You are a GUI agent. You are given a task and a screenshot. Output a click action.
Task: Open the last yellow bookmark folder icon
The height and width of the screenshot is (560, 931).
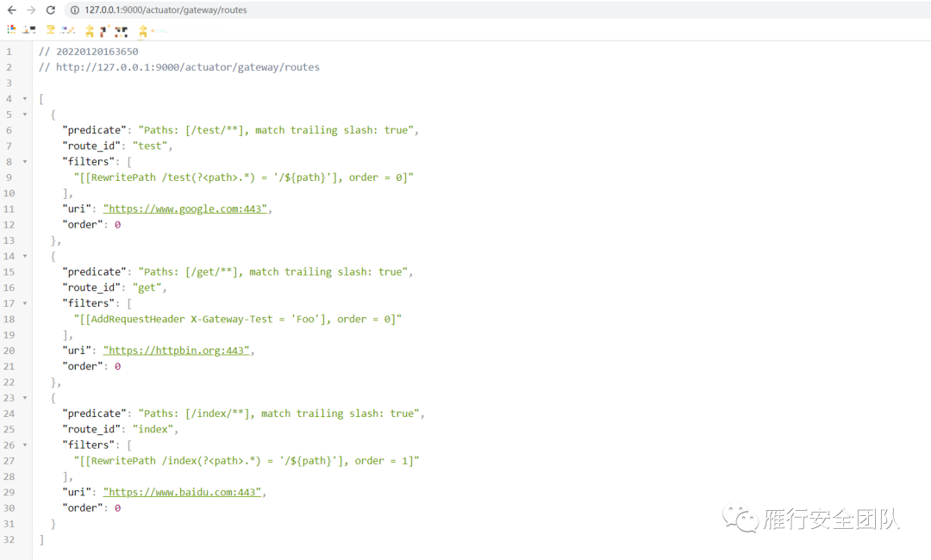coord(142,31)
